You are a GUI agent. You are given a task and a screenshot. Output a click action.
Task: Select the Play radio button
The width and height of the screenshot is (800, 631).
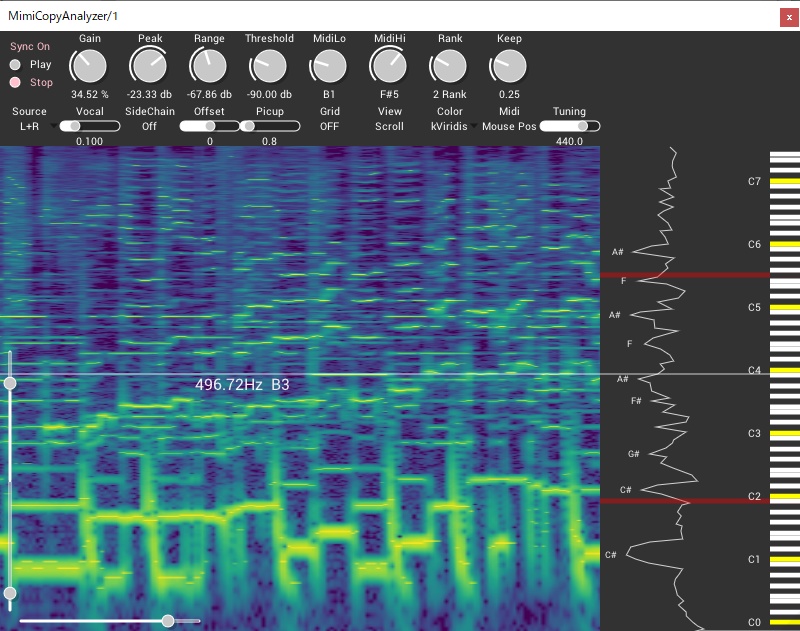point(15,65)
